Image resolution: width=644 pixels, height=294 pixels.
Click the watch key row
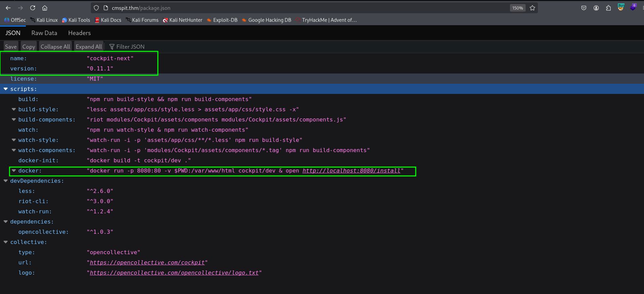(28, 130)
